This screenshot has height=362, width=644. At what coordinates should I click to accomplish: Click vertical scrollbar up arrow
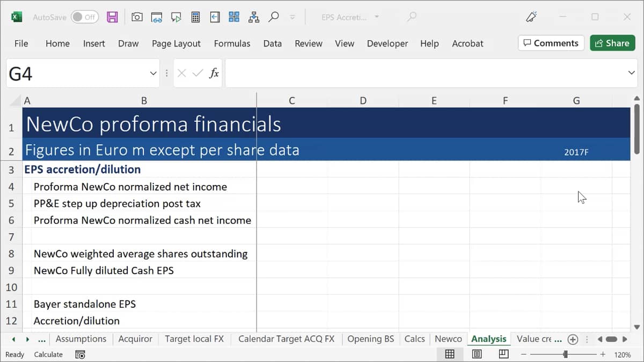point(637,99)
